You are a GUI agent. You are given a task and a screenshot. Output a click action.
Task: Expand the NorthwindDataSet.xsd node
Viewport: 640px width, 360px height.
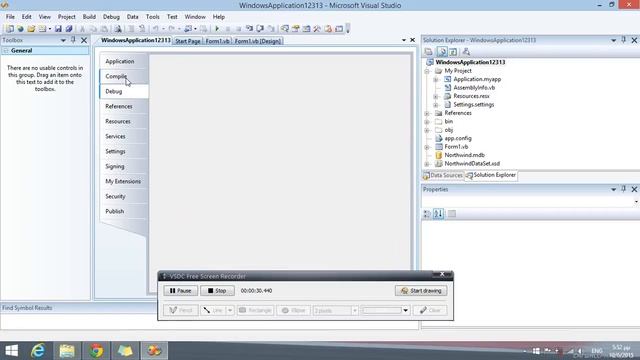[x=427, y=164]
